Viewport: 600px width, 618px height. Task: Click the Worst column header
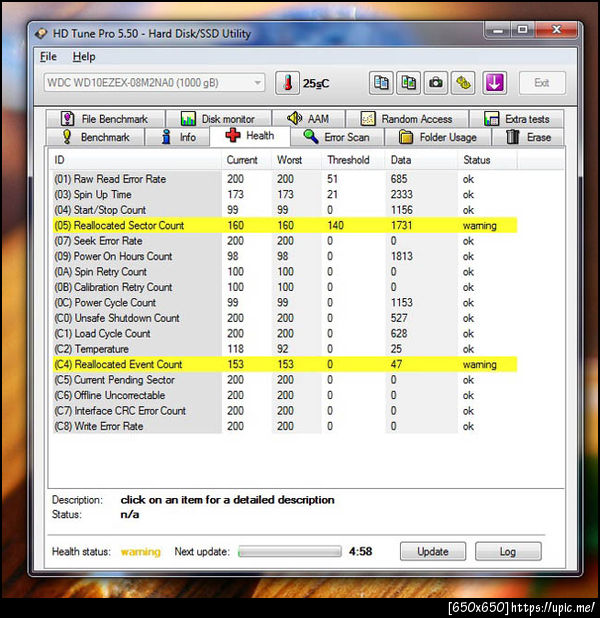(296, 160)
